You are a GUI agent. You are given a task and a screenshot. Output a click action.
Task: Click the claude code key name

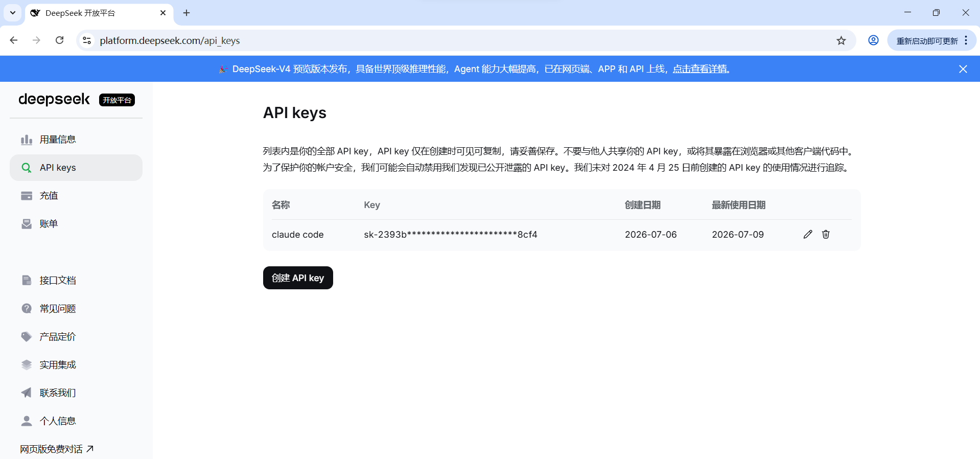pos(298,235)
